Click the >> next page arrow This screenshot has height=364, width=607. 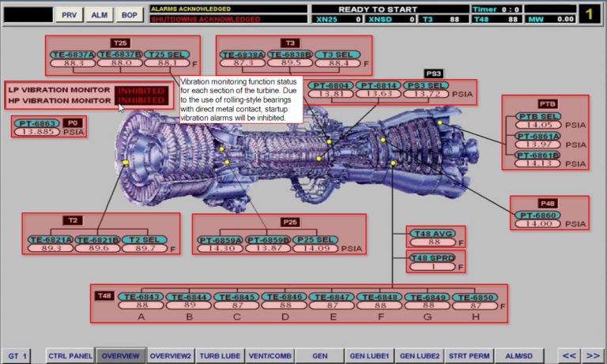tap(594, 356)
